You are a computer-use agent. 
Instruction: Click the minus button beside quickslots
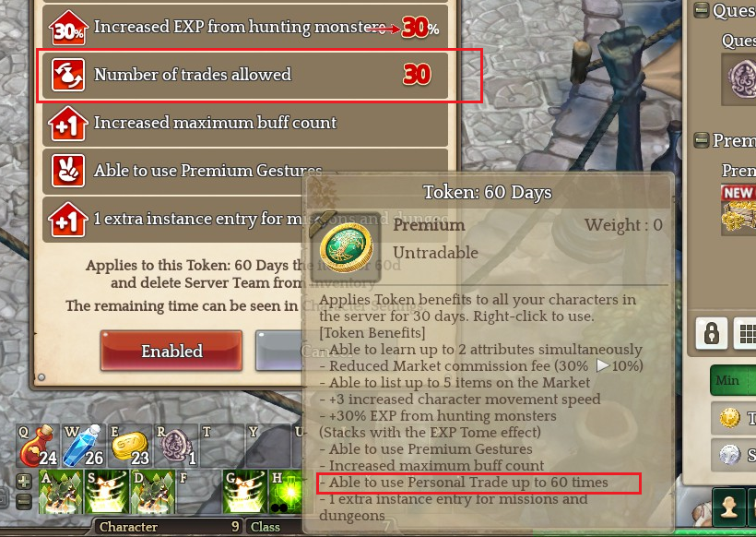pos(24,501)
